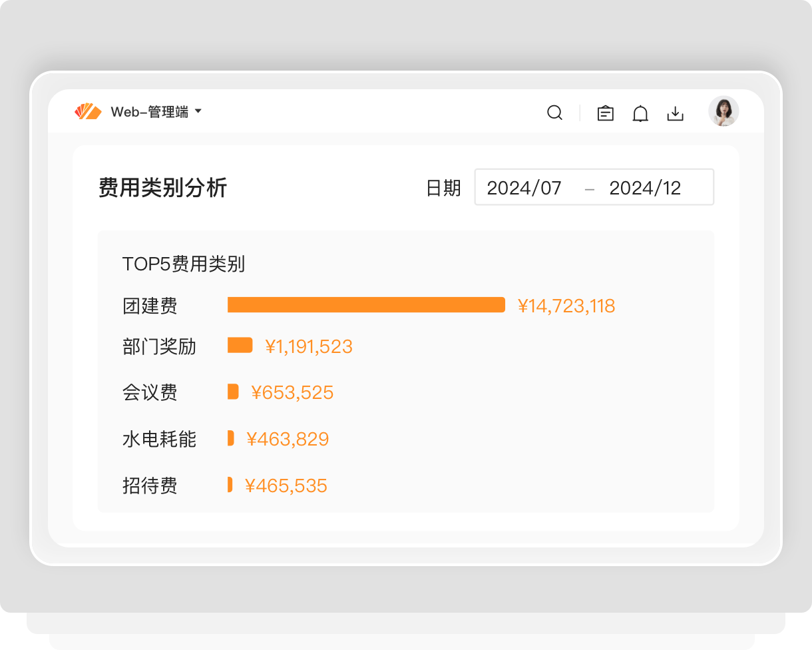Click the 水电耗能 category label
Image resolution: width=812 pixels, height=650 pixels.
pos(160,439)
